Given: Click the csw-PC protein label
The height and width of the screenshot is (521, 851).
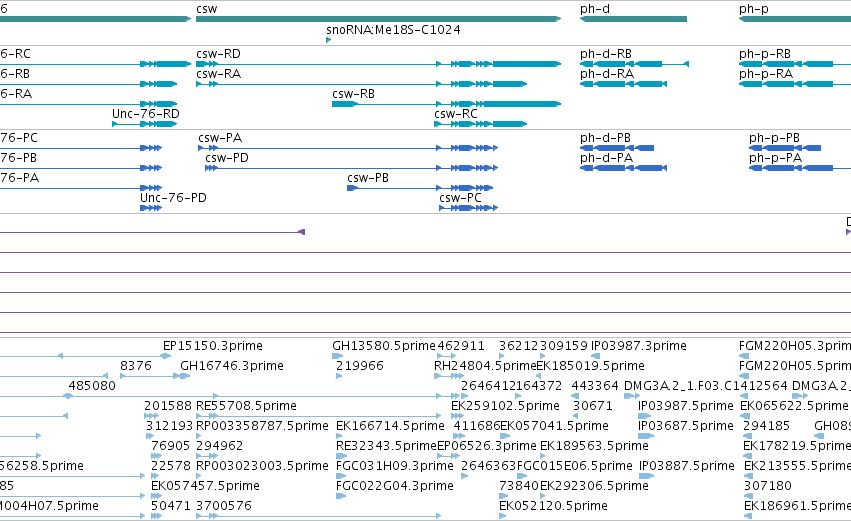Looking at the screenshot, I should [x=460, y=198].
